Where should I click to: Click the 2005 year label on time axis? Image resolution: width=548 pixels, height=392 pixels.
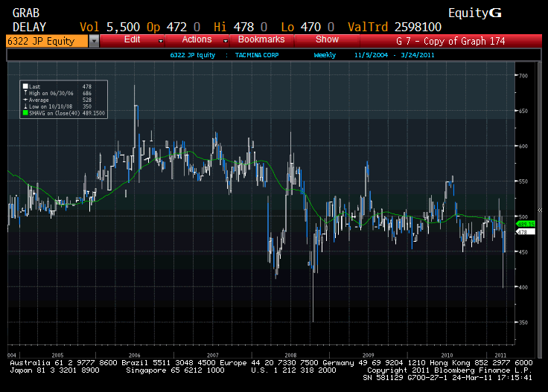[57, 356]
